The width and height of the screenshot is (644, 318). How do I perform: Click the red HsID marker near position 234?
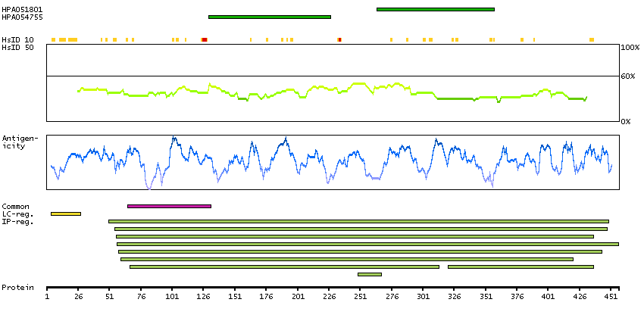(339, 39)
